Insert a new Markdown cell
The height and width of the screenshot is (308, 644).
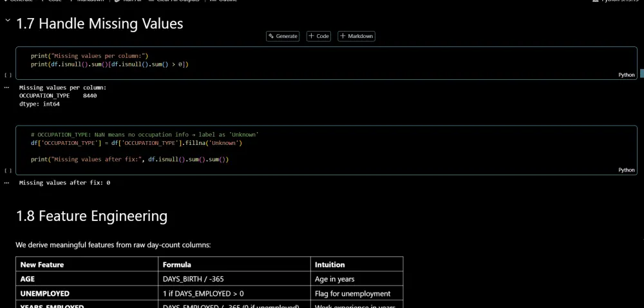click(357, 36)
